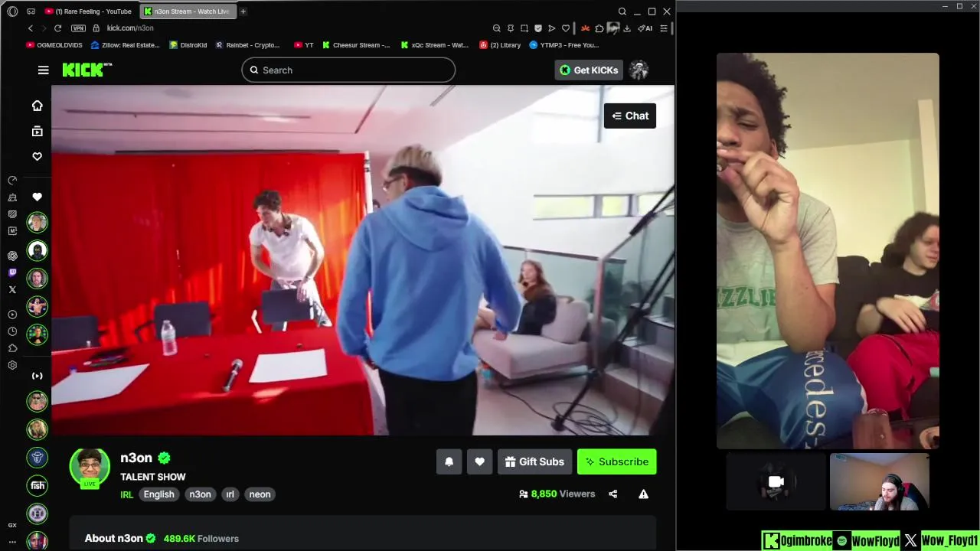Open (2) Library bookmark

[500, 45]
